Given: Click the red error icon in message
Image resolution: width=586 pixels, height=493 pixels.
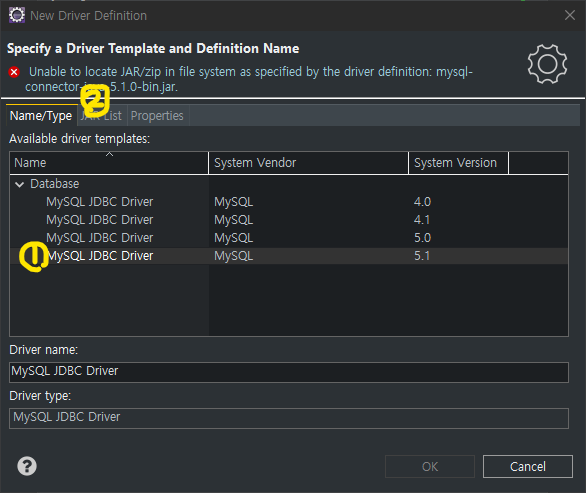Looking at the screenshot, I should (14, 72).
